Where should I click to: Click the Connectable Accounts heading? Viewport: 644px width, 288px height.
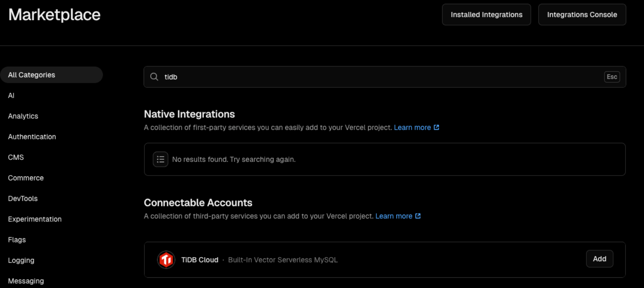tap(198, 203)
